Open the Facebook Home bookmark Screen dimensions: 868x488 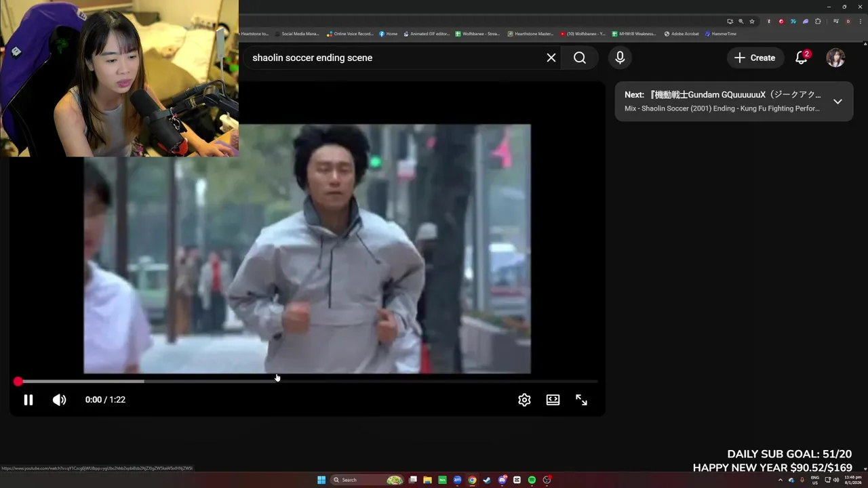click(389, 34)
